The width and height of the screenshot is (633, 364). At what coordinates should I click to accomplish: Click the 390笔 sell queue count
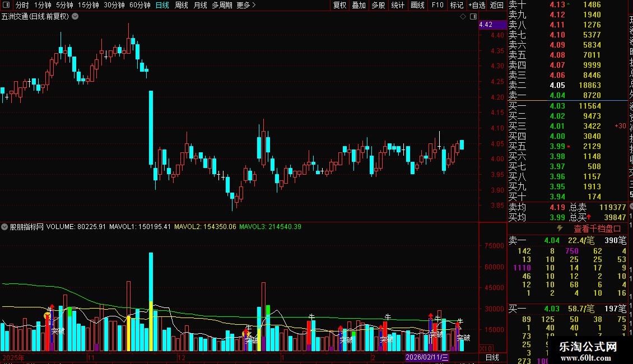(615, 240)
